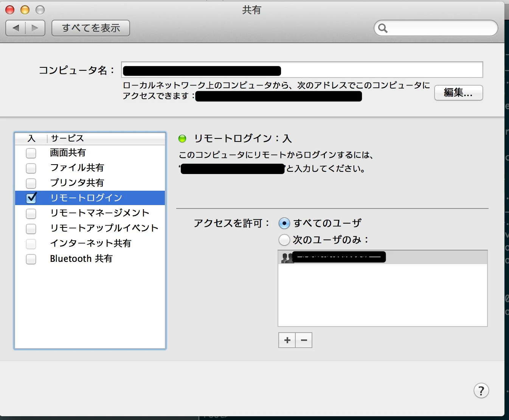Click into the toolbar search field
This screenshot has width=509, height=420.
[x=436, y=28]
